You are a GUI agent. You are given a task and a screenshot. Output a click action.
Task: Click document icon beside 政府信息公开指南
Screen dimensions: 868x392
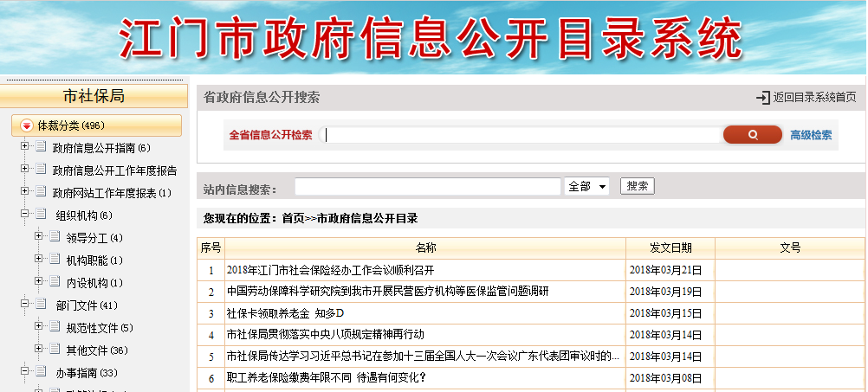pos(41,147)
